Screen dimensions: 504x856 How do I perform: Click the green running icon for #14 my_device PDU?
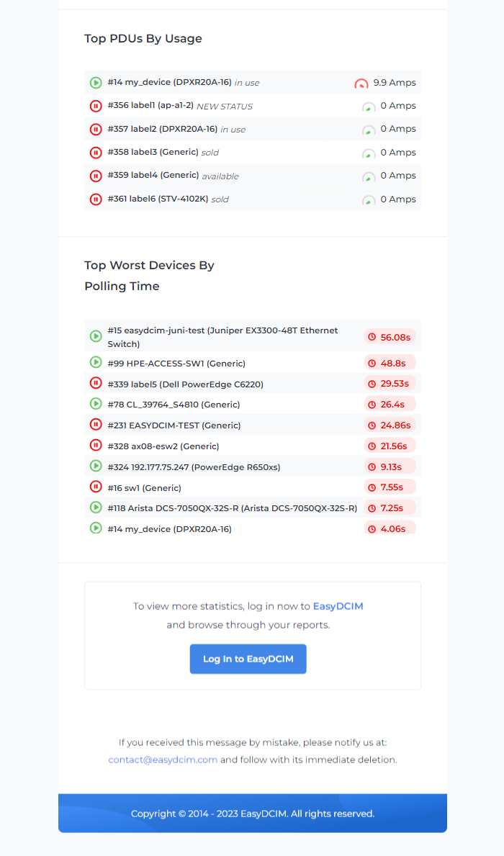click(x=96, y=83)
